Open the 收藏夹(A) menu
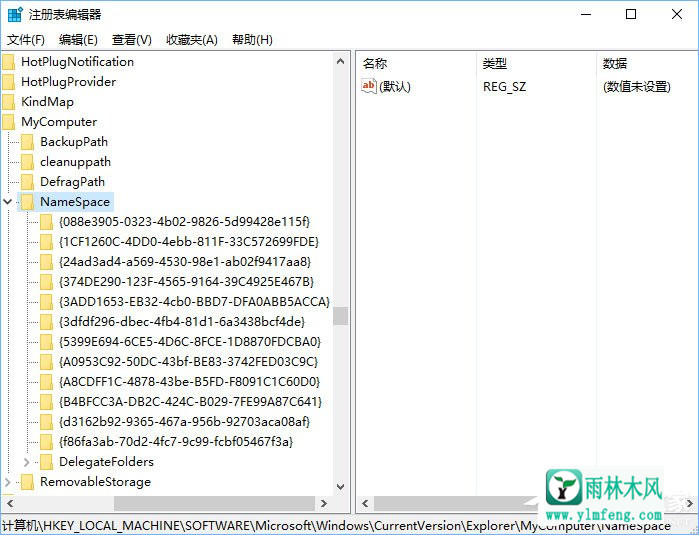 [191, 40]
